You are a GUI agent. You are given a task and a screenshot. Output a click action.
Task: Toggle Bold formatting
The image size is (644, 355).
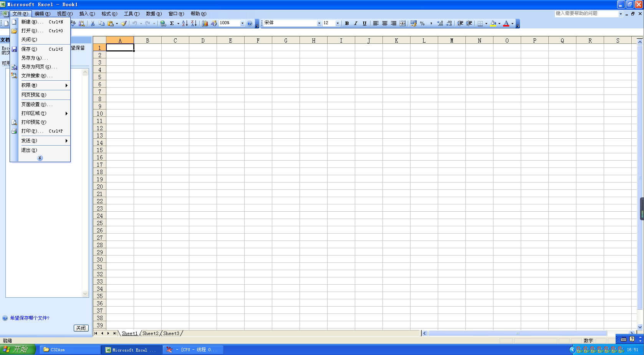pos(347,23)
